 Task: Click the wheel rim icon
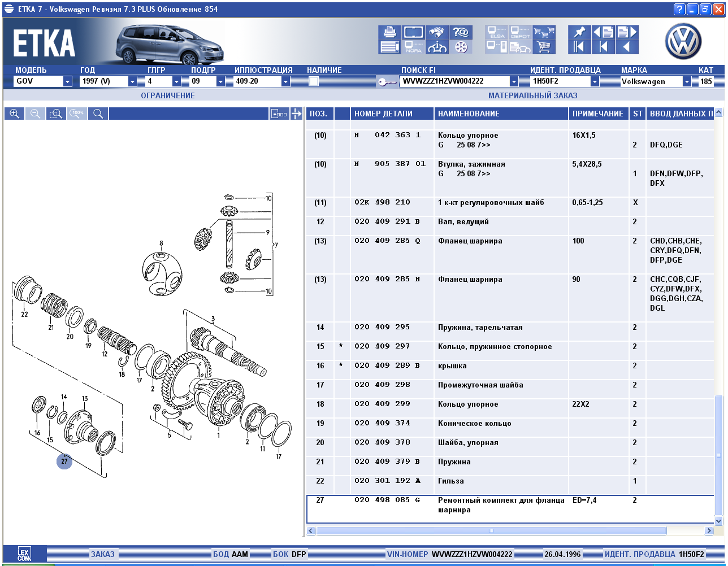click(x=461, y=47)
